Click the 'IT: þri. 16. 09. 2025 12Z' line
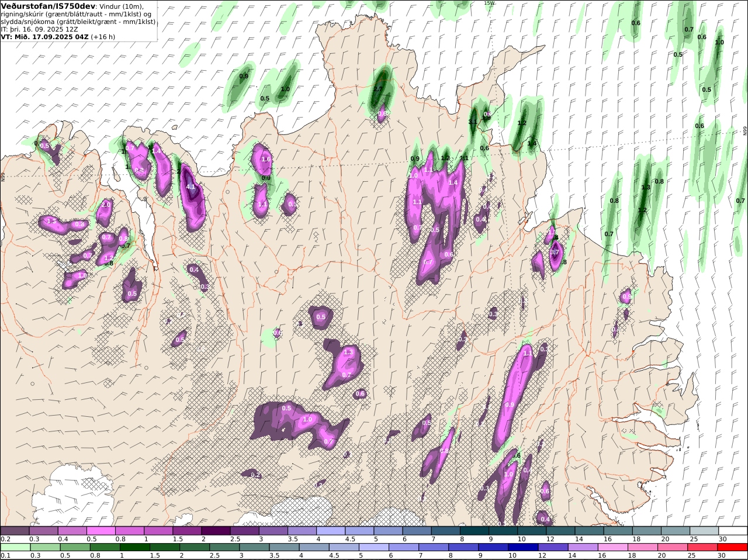This screenshot has height=560, width=748. [x=39, y=29]
